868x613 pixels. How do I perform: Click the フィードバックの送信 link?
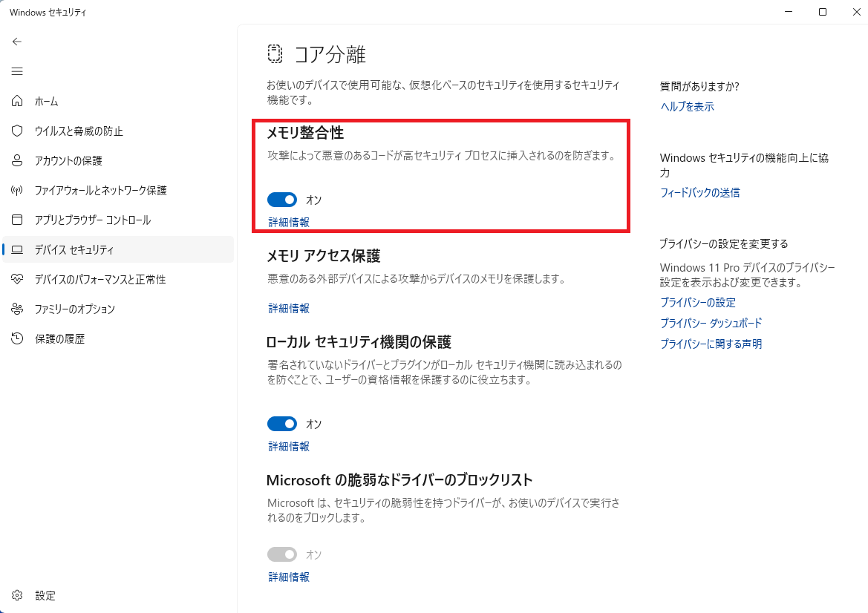click(699, 192)
